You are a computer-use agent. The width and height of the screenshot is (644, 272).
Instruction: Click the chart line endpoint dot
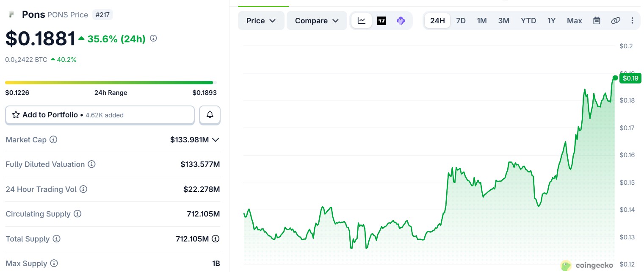(615, 78)
